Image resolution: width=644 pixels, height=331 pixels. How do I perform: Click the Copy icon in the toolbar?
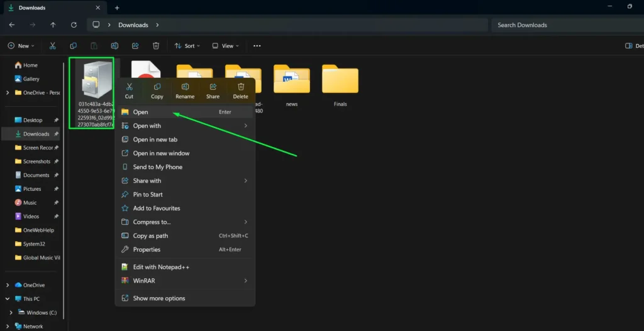coord(73,46)
